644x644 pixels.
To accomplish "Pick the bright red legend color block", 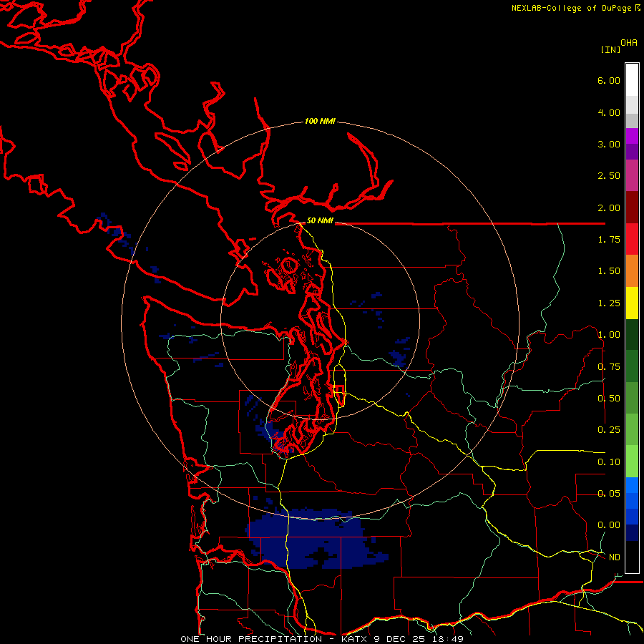I will coord(632,239).
